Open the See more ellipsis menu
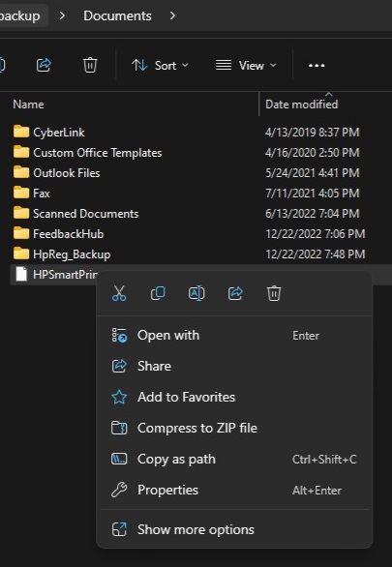Viewport: 392px width, 567px height. [317, 66]
